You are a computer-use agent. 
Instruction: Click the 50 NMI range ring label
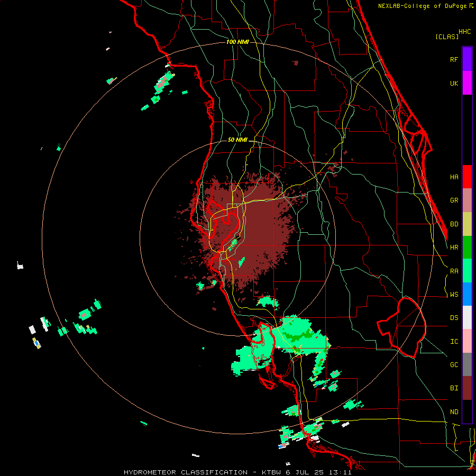tap(237, 140)
